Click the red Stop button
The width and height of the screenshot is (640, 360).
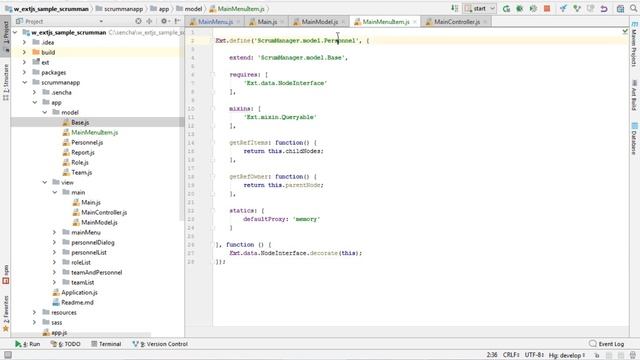(547, 9)
